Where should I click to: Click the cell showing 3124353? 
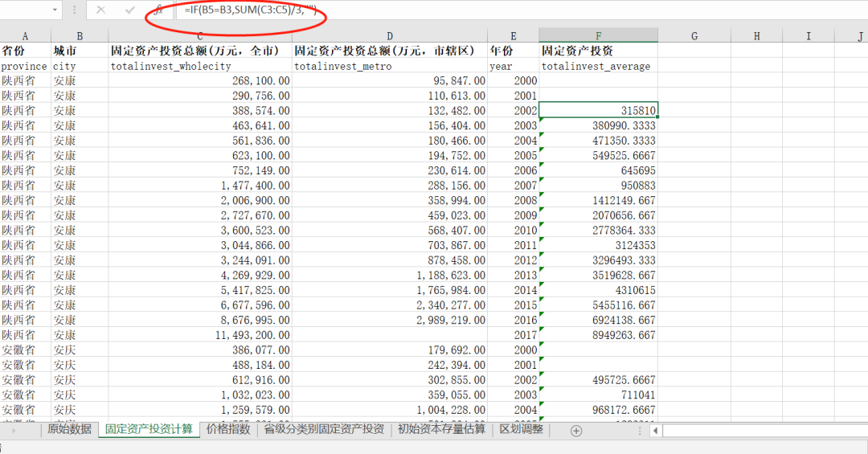[599, 245]
